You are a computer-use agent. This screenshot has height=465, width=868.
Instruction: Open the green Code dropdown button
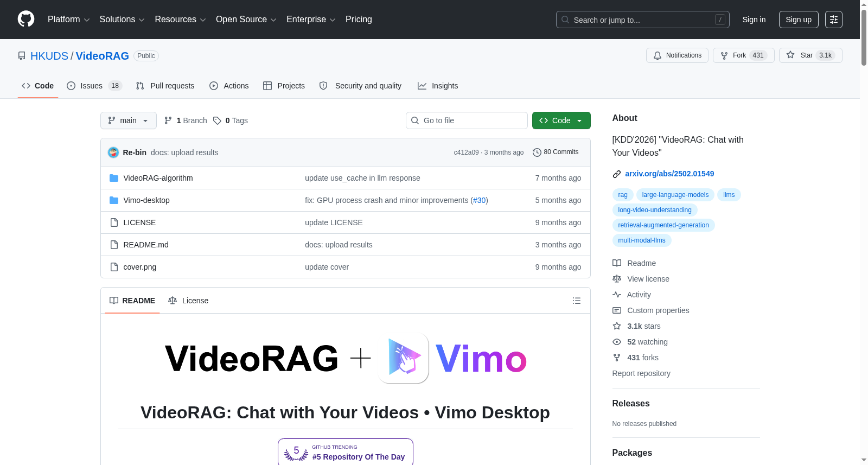click(x=561, y=120)
